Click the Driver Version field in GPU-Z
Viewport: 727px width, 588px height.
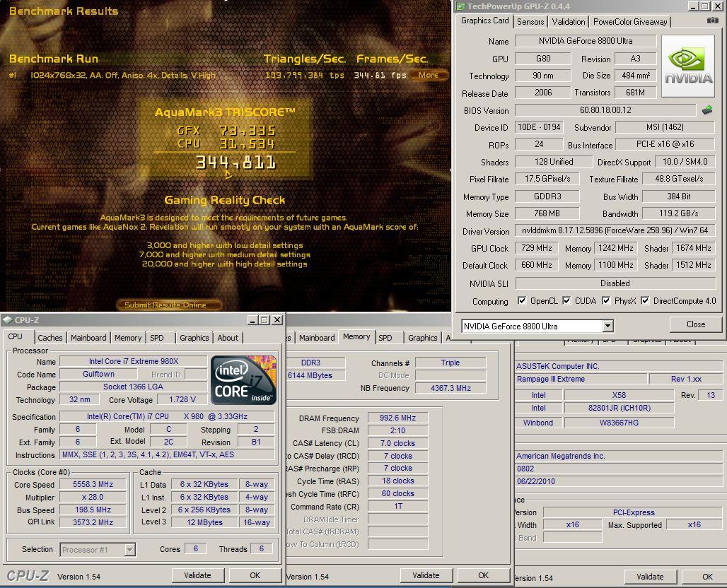[615, 231]
